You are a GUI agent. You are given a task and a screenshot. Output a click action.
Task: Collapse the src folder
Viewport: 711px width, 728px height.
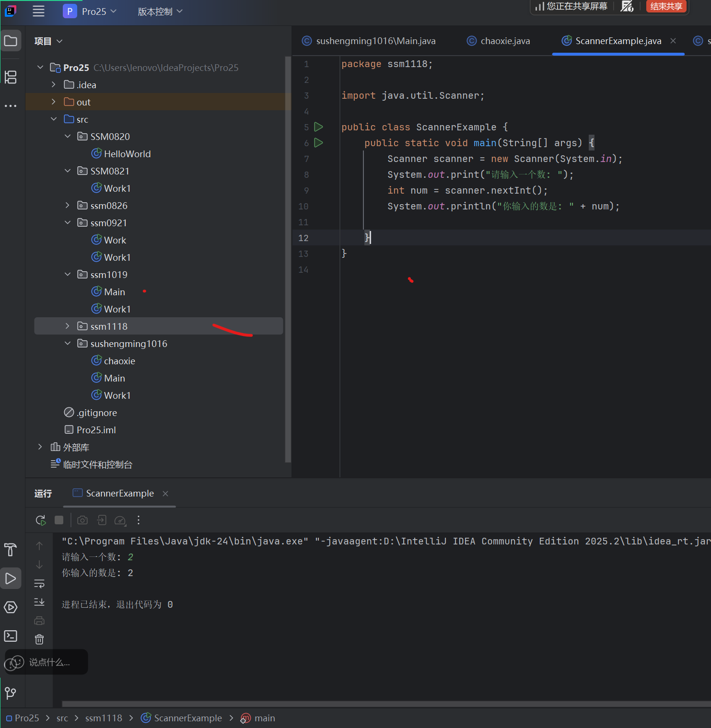coord(54,119)
